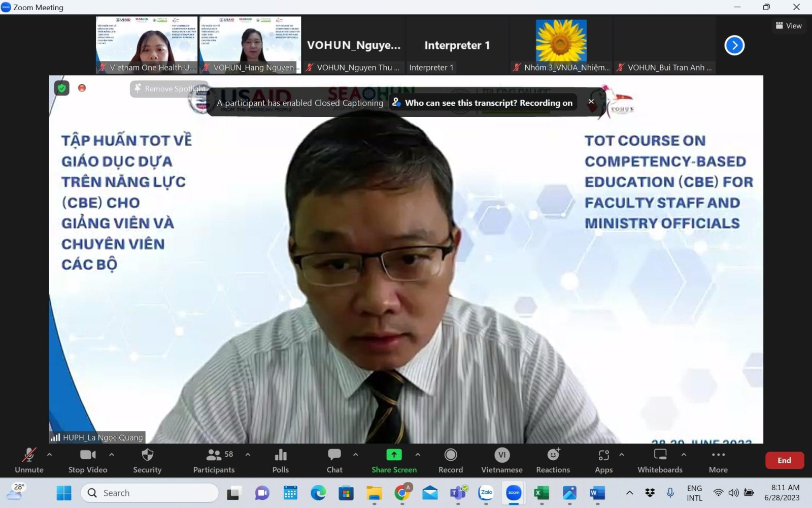Open Zoom Apps

pos(603,460)
